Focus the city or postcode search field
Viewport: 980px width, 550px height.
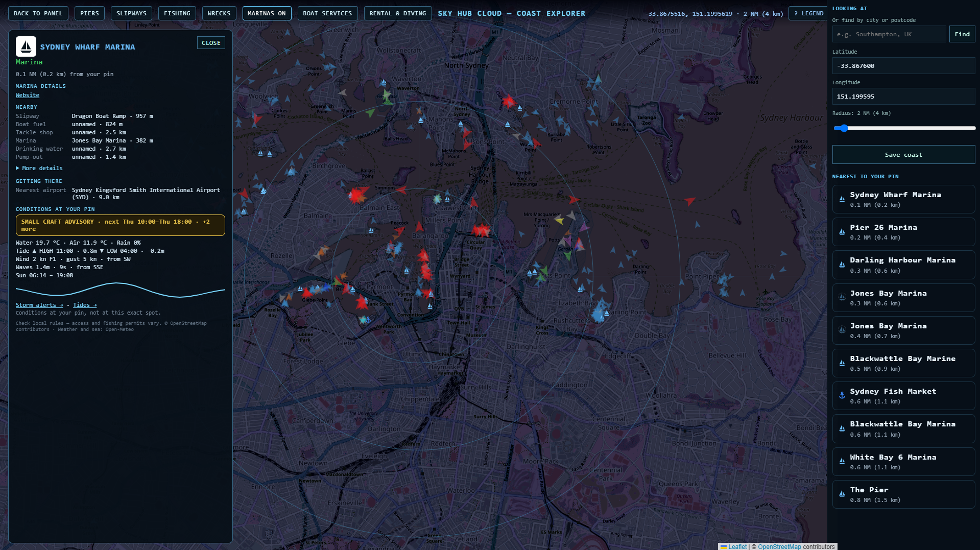[x=889, y=34]
